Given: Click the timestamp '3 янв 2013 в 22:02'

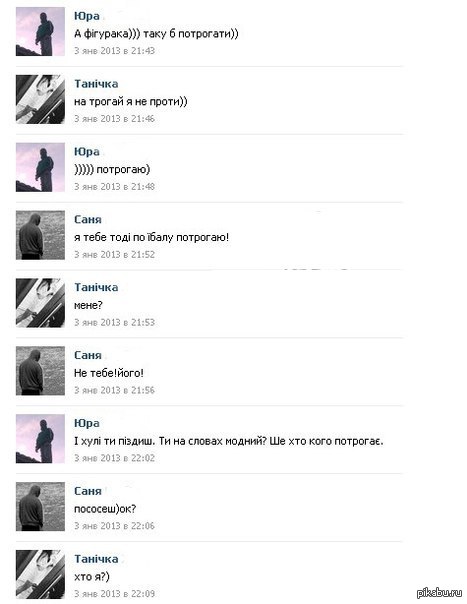Looking at the screenshot, I should tap(114, 458).
